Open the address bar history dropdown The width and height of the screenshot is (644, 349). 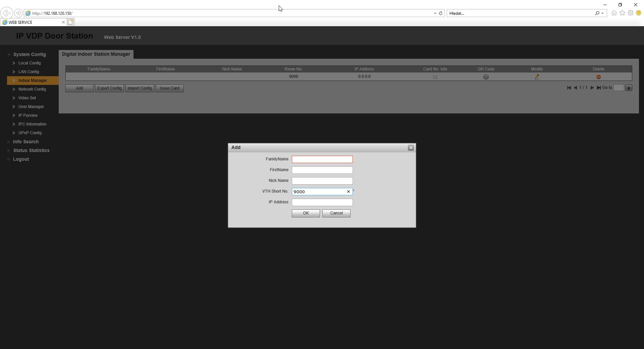click(435, 13)
